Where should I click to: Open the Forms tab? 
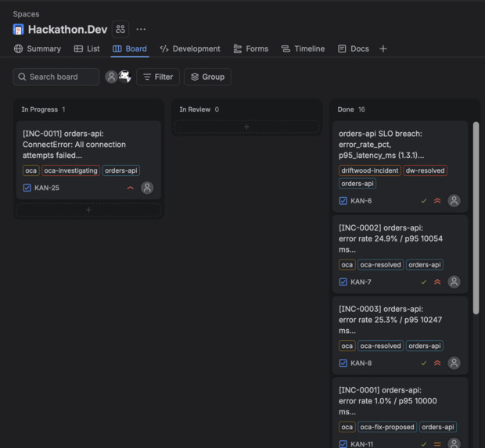(x=251, y=48)
